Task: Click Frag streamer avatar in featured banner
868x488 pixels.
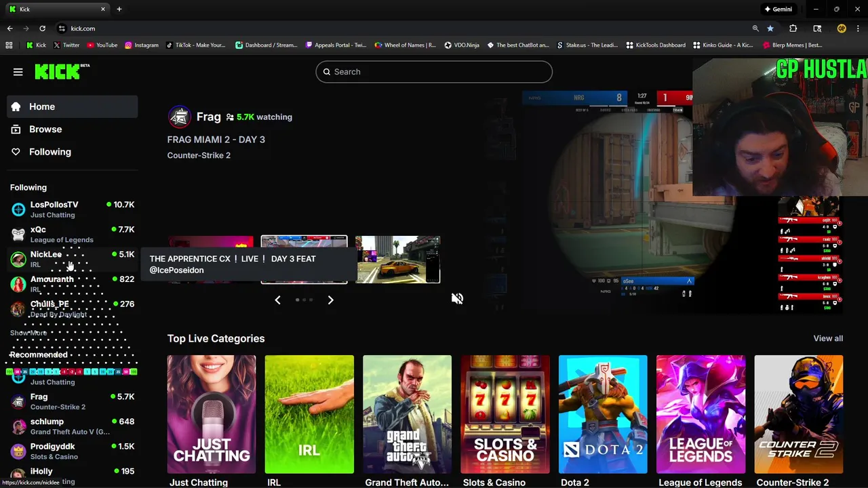Action: point(179,117)
